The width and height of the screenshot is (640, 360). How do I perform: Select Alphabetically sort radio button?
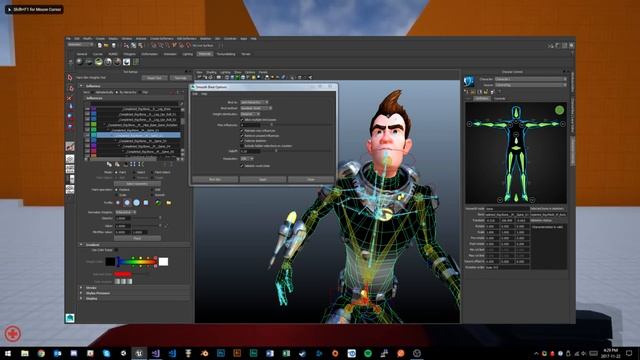93,92
